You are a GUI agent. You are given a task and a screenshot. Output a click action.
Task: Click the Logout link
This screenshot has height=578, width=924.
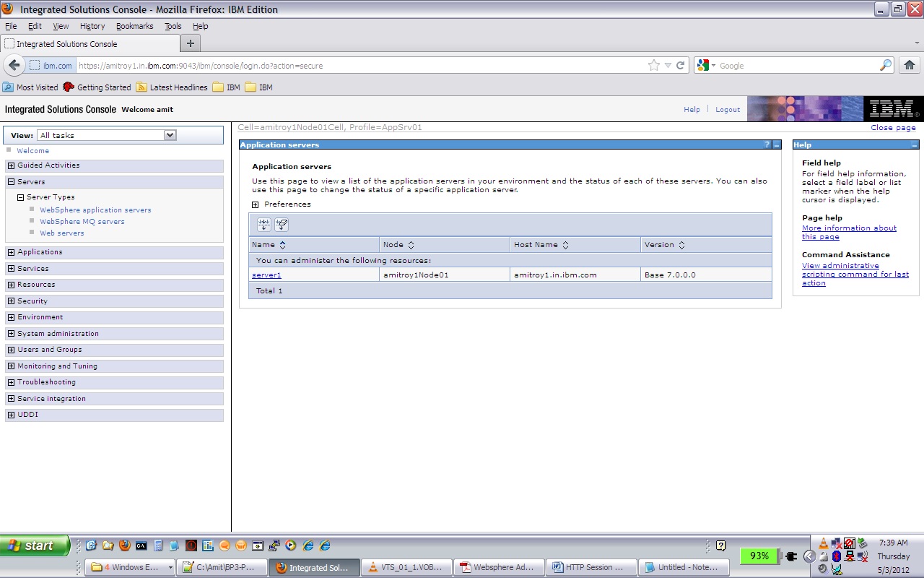(728, 110)
